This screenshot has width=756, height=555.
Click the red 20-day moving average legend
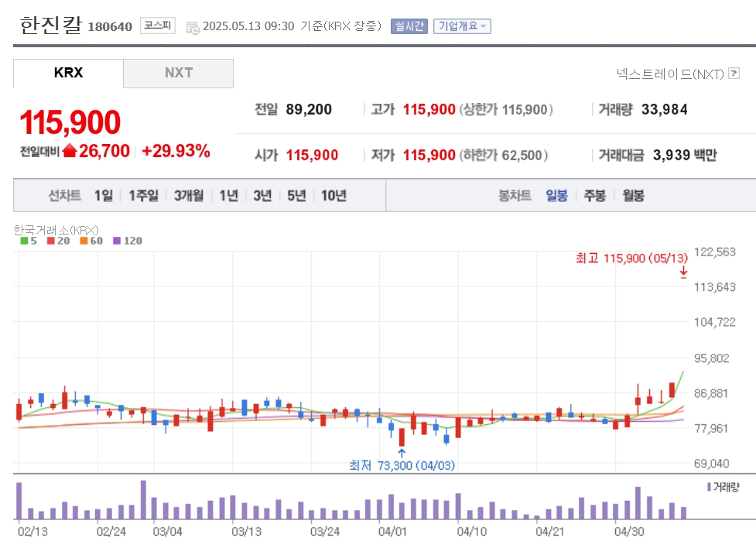coord(58,241)
